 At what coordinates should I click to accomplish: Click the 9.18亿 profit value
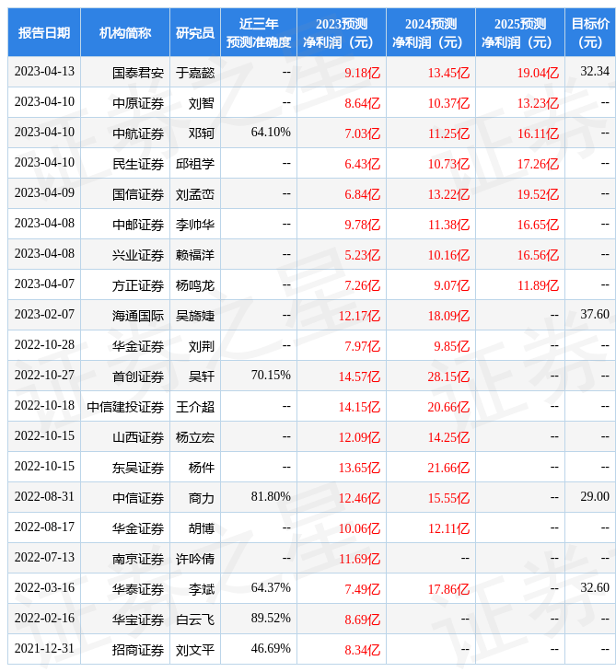[x=362, y=73]
